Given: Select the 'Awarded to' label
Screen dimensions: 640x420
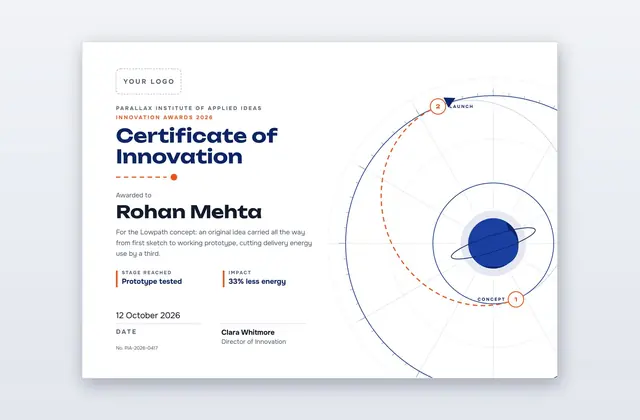Looking at the screenshot, I should (133, 195).
